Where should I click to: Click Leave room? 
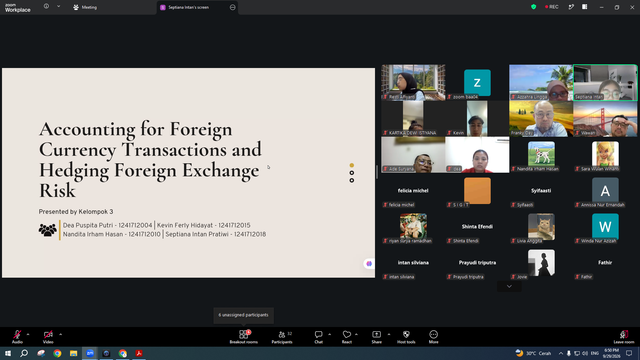(624, 337)
